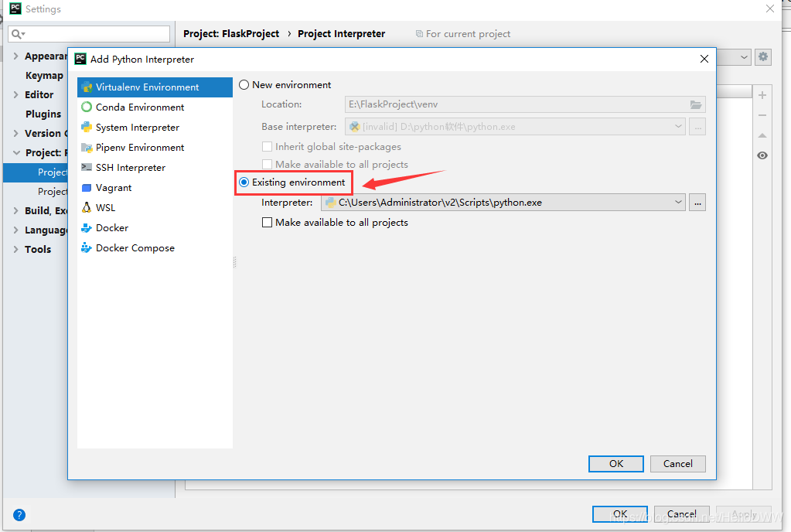Image resolution: width=791 pixels, height=532 pixels.
Task: Click the upgrade package up-arrow icon
Action: 762,135
